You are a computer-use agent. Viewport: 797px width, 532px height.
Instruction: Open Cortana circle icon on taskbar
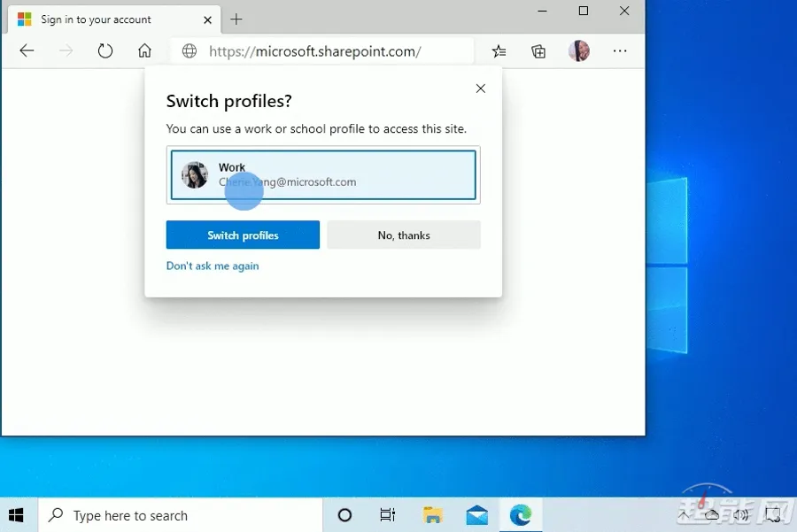[344, 515]
